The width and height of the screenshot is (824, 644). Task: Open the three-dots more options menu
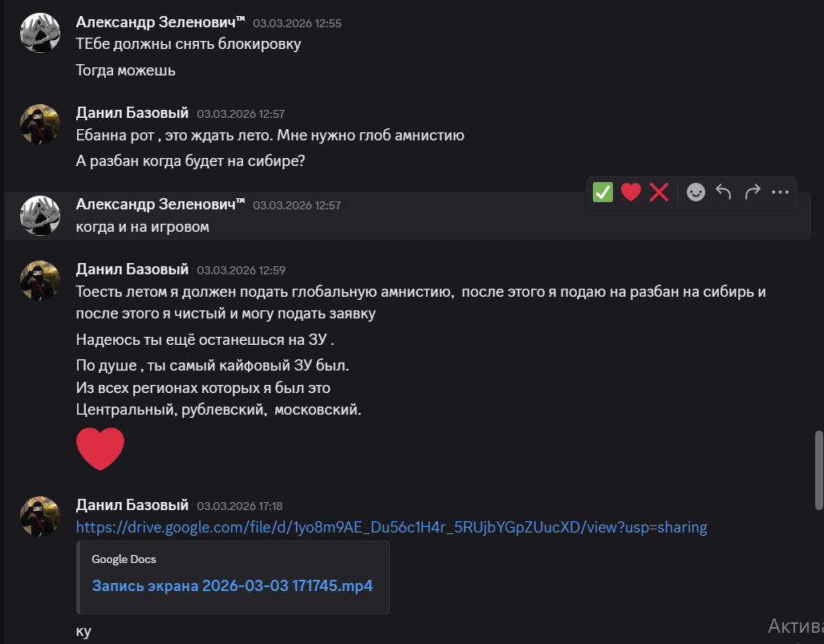(x=781, y=192)
